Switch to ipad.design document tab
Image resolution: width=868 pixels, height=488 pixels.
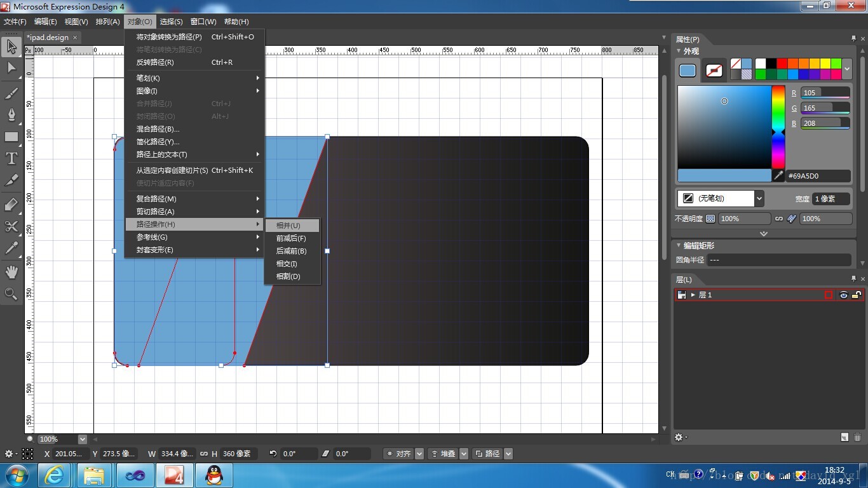coord(48,37)
